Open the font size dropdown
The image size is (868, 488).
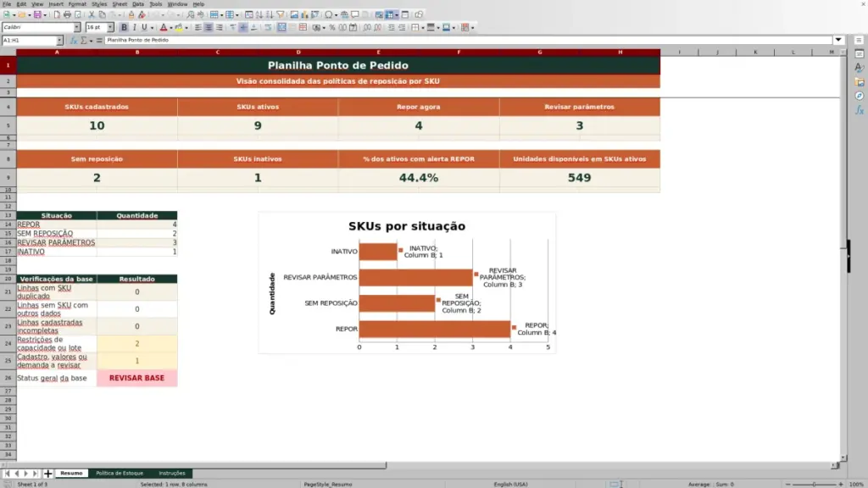(110, 28)
